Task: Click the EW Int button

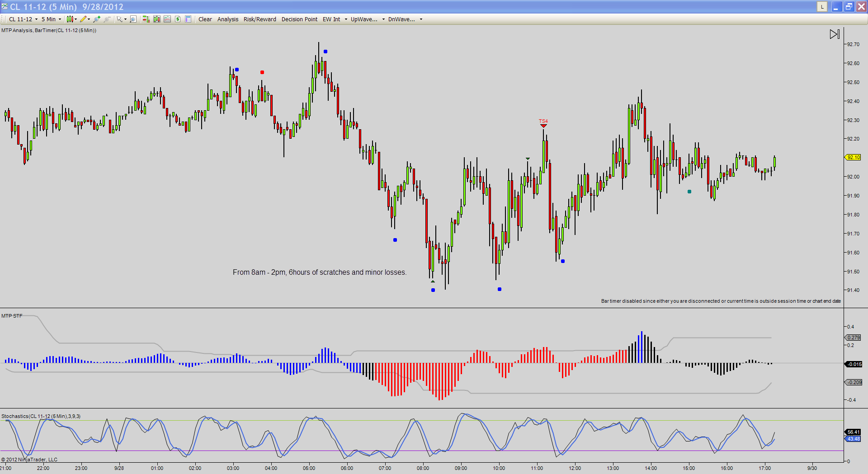Action: coord(331,19)
